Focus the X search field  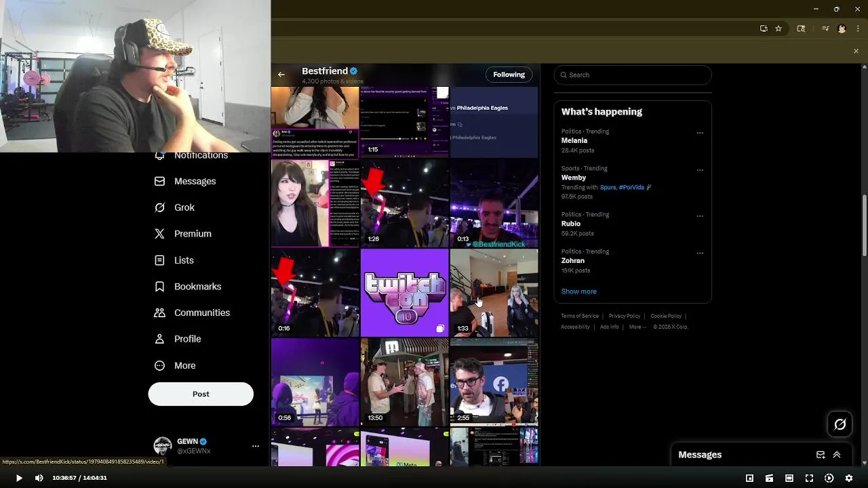pos(633,75)
